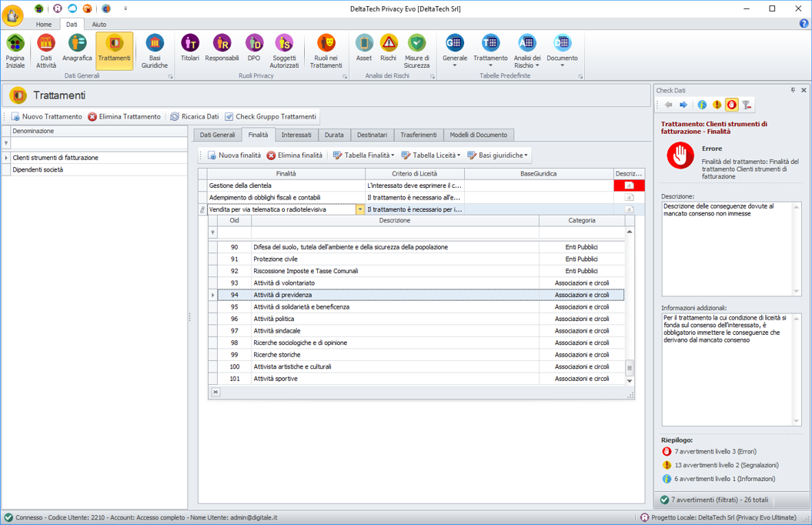Open Misure di Sicurezza icon
Viewport: 812px width, 525px height.
click(x=417, y=52)
